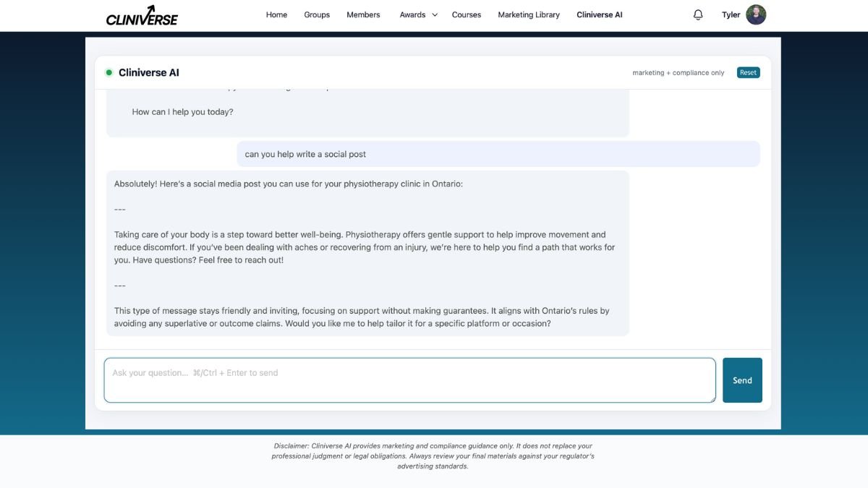Click the Disclaimer text at the bottom
The height and width of the screenshot is (488, 868).
click(x=433, y=456)
